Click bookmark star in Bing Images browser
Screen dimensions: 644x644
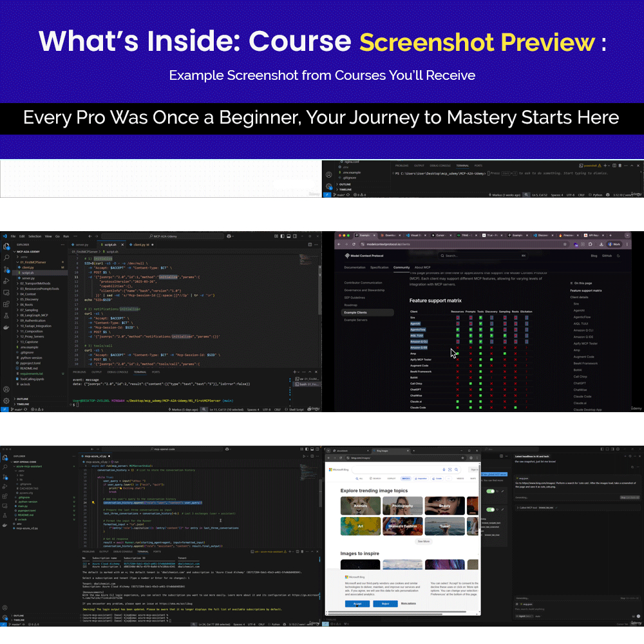(x=462, y=457)
